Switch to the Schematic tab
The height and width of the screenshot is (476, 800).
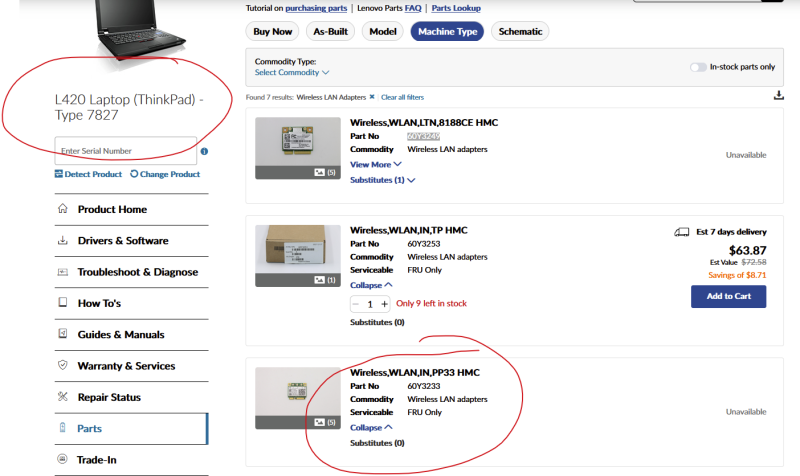point(520,32)
